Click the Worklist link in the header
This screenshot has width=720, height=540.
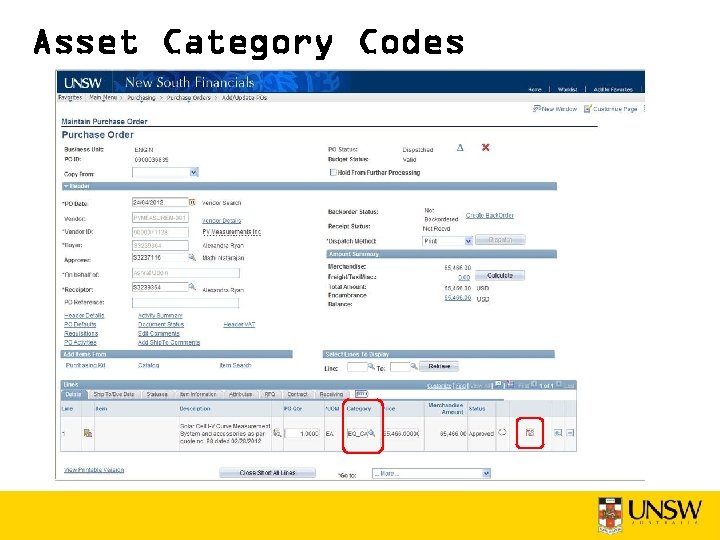tap(567, 90)
